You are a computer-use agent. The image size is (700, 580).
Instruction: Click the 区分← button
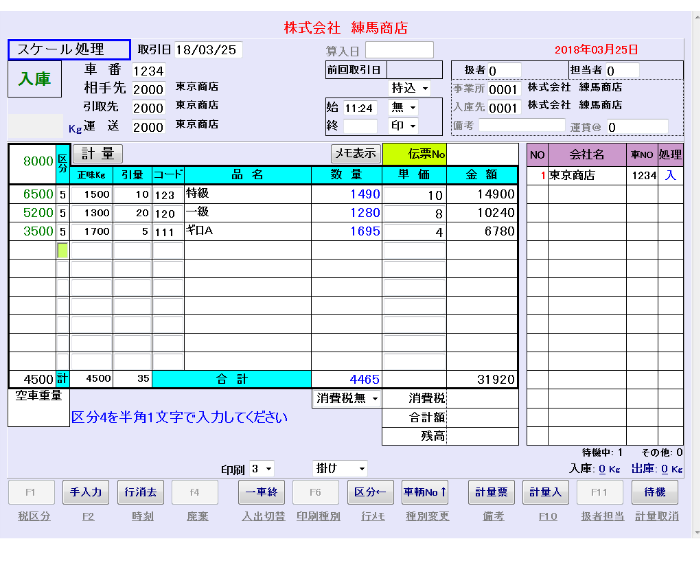click(370, 492)
